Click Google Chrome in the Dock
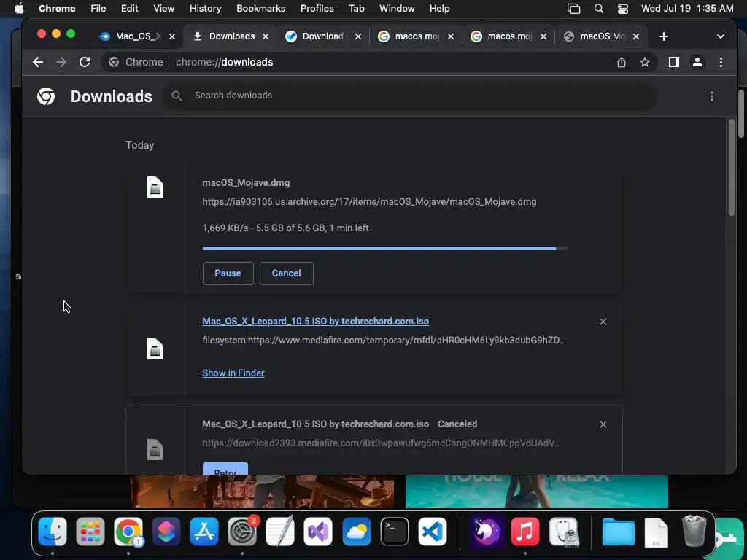The width and height of the screenshot is (747, 560). point(128,532)
